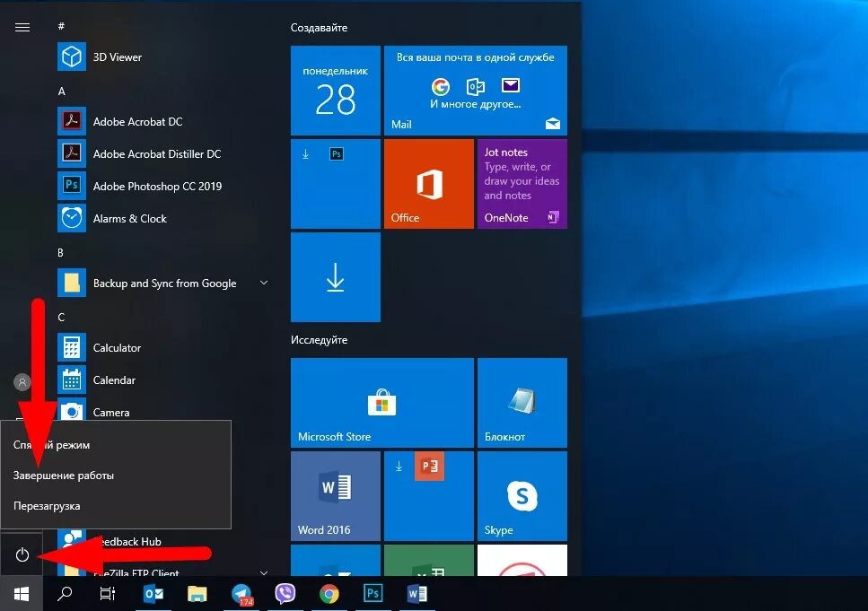This screenshot has height=611, width=868.
Task: Click the C letter header
Action: 61,318
